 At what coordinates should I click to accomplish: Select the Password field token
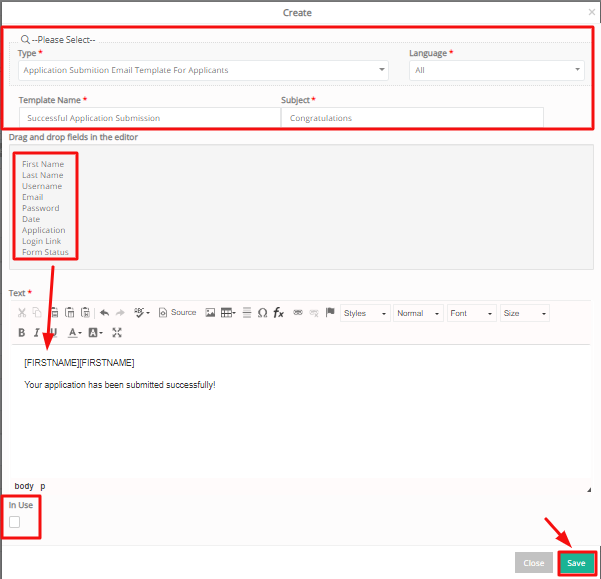click(41, 208)
